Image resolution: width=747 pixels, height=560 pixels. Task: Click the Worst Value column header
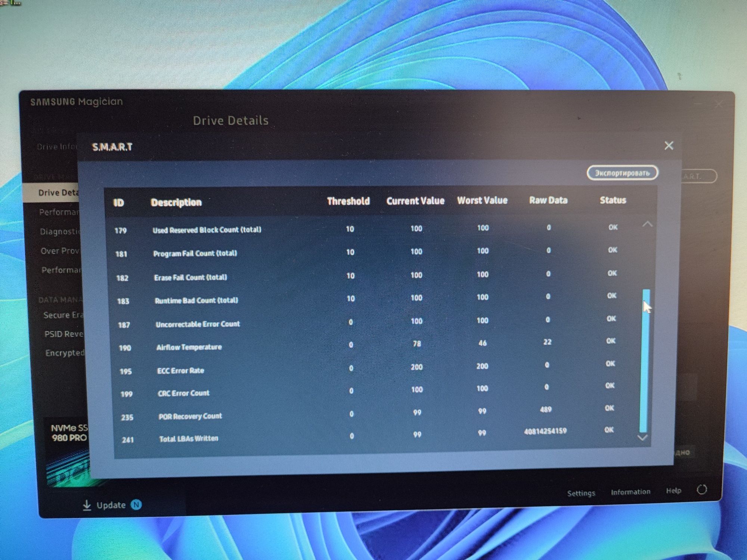coord(482,200)
